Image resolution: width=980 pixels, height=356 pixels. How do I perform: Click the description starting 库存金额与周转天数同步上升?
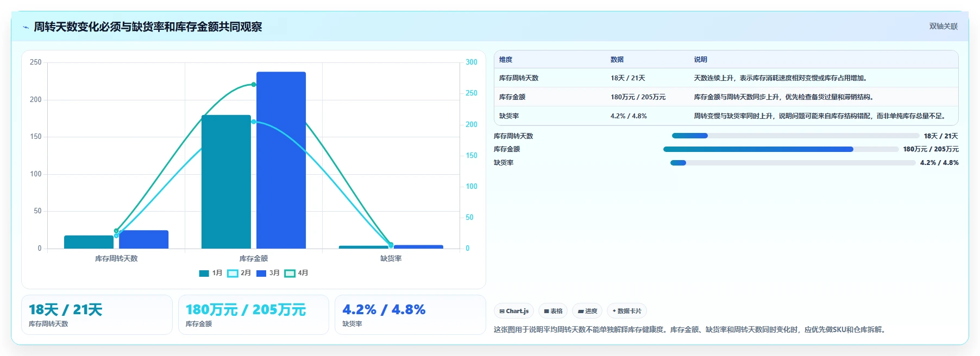784,97
